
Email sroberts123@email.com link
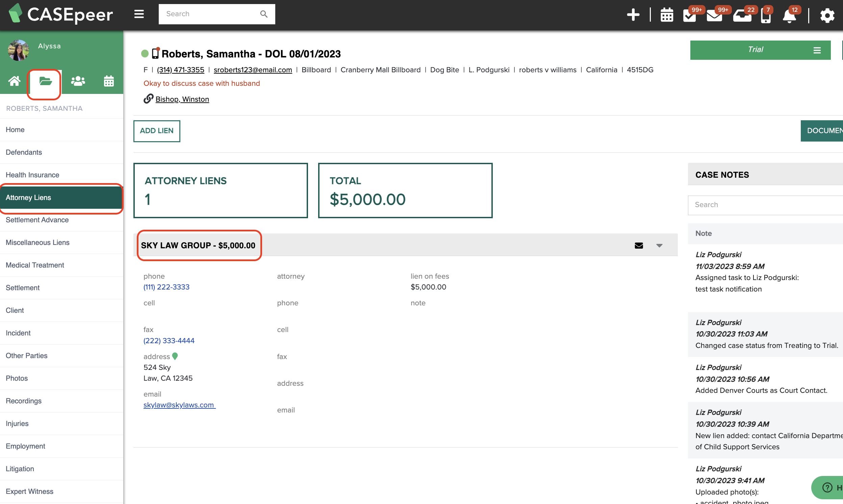click(x=253, y=70)
